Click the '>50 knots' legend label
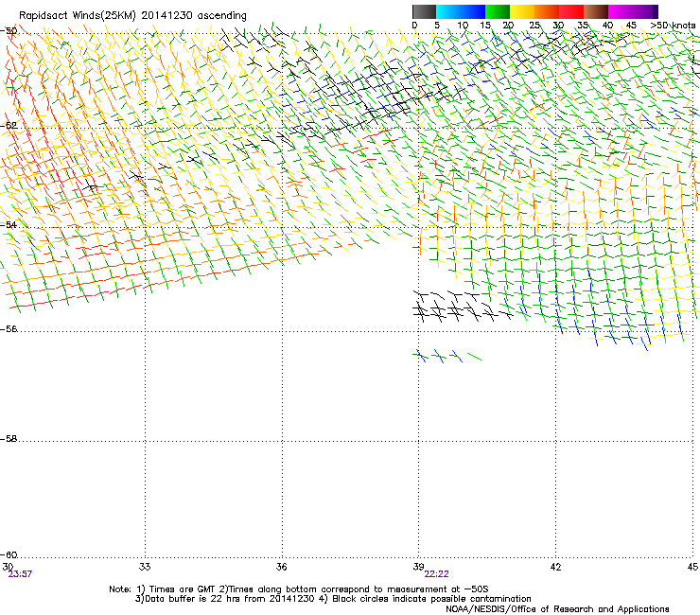 pos(673,26)
